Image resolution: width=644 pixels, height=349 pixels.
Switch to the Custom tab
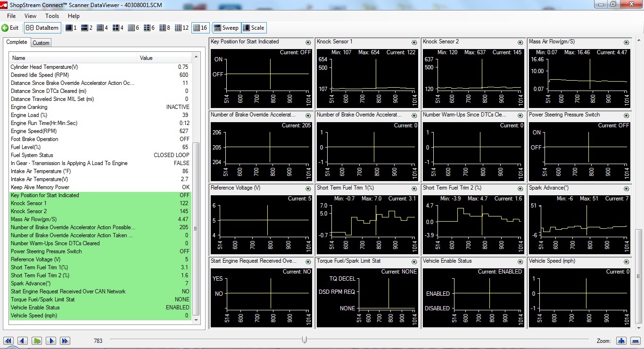tap(41, 43)
